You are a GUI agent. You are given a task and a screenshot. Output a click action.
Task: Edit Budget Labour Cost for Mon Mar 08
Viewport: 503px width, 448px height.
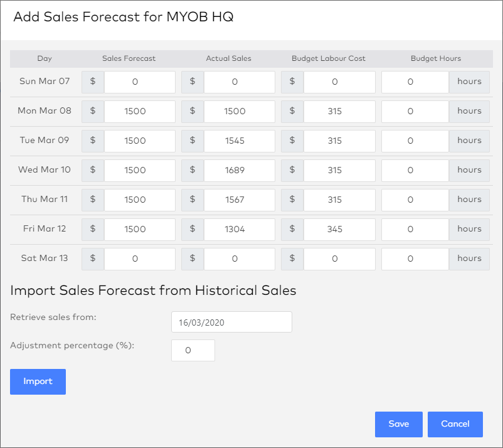[x=339, y=112]
